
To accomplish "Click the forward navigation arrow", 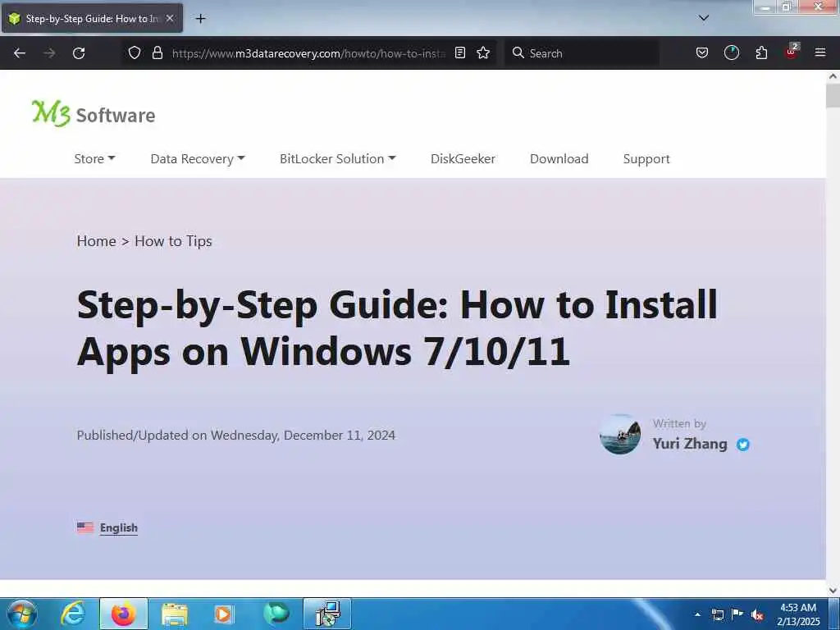I will (48, 53).
